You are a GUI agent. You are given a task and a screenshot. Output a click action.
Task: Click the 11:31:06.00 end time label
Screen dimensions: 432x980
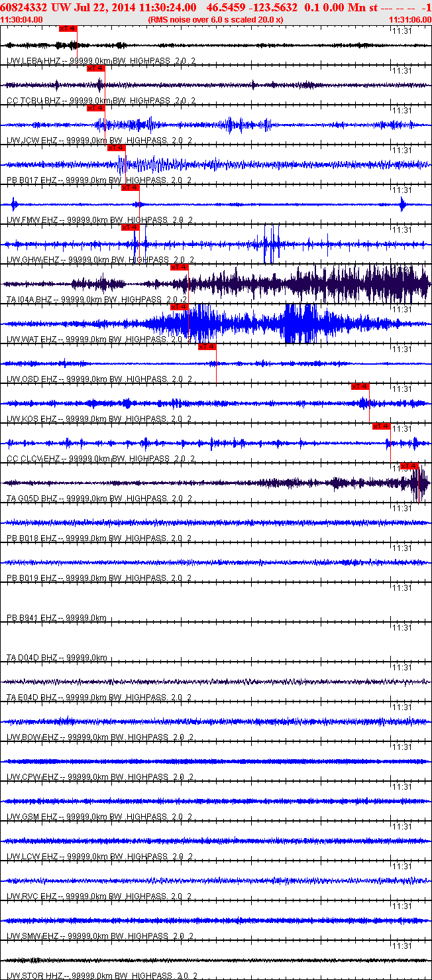(x=411, y=19)
